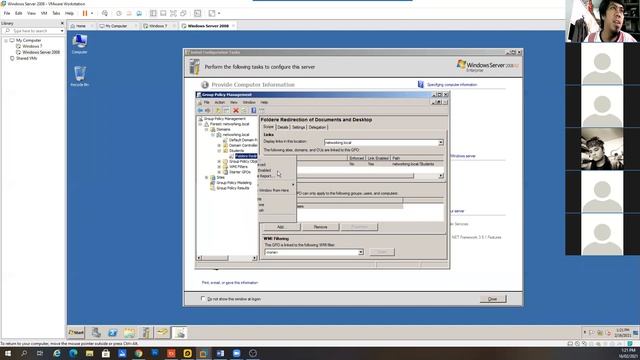Open Windows Start button on host taskbar
The width and height of the screenshot is (640, 360).
point(7,353)
